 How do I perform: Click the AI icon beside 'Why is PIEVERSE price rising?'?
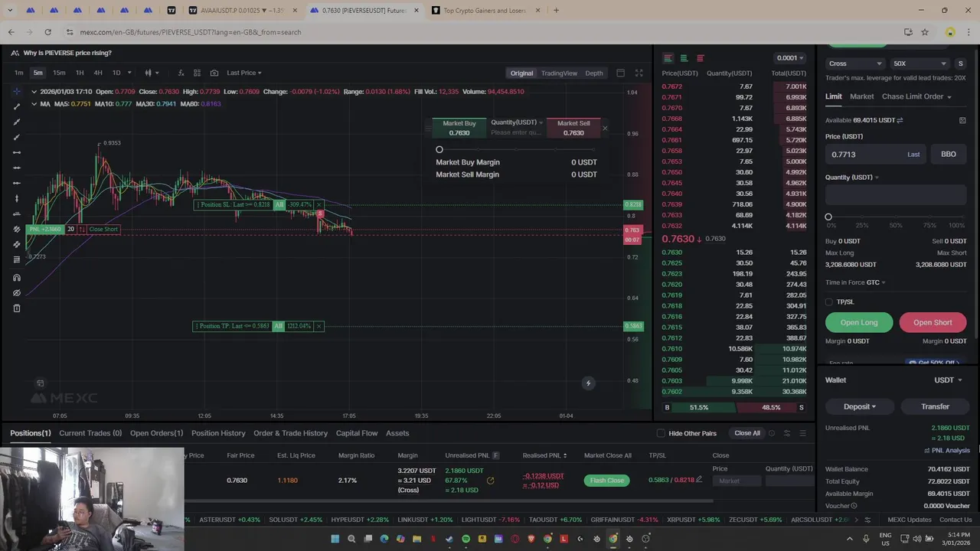(15, 53)
